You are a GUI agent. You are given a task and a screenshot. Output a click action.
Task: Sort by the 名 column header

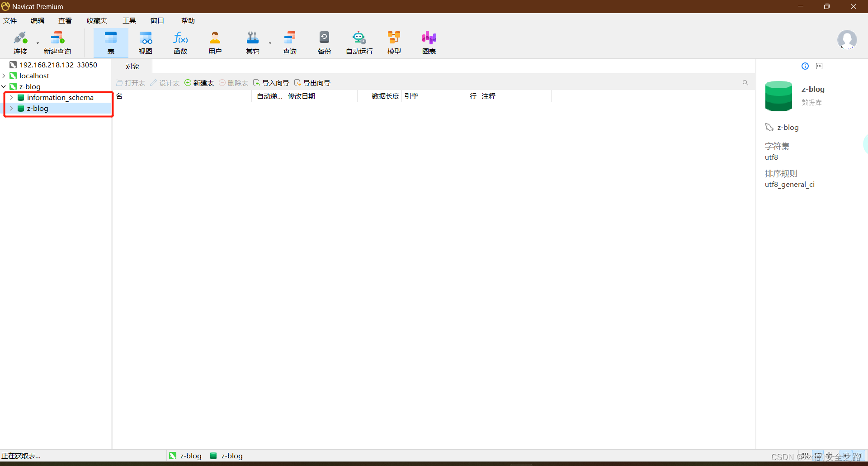coord(182,96)
